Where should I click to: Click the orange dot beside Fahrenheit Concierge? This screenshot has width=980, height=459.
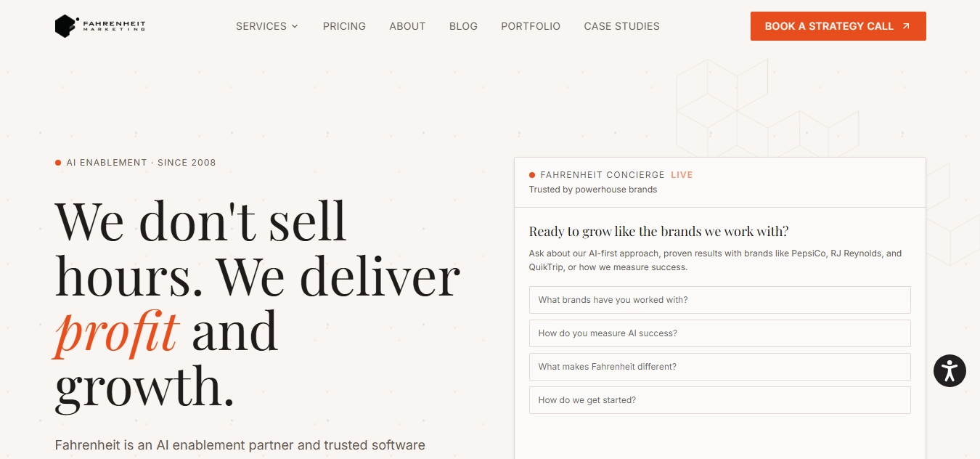tap(532, 175)
